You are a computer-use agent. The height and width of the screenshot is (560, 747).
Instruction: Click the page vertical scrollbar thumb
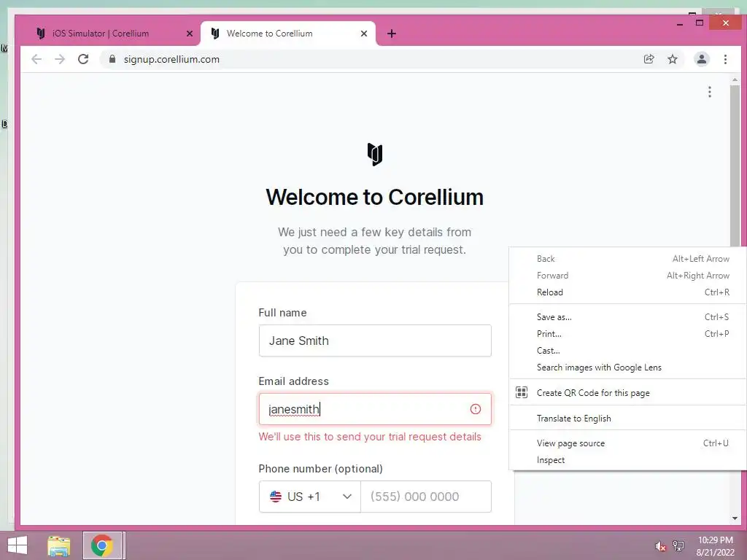coord(735,167)
